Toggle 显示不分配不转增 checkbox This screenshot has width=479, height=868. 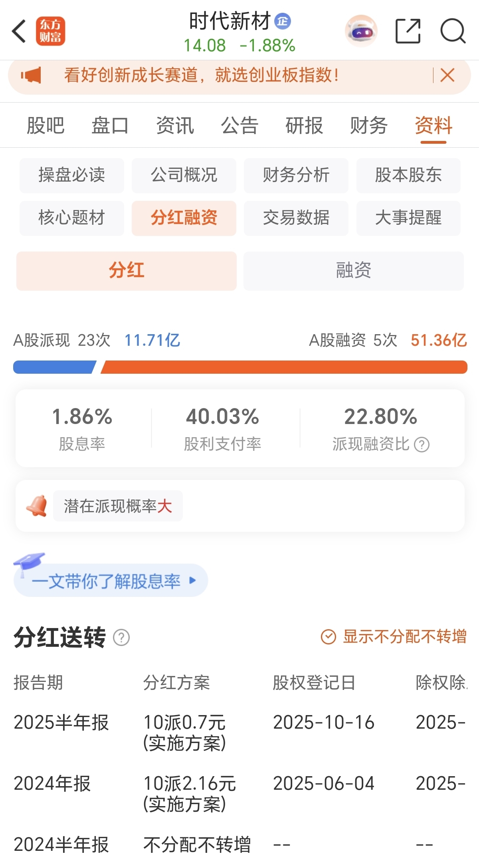coord(329,636)
